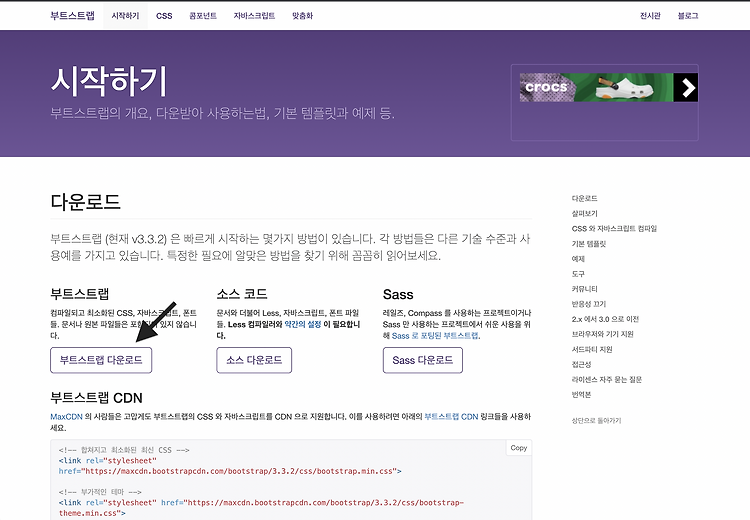The width and height of the screenshot is (750, 520).
Task: Click the arrow icon on Crocs ad
Action: click(686, 87)
